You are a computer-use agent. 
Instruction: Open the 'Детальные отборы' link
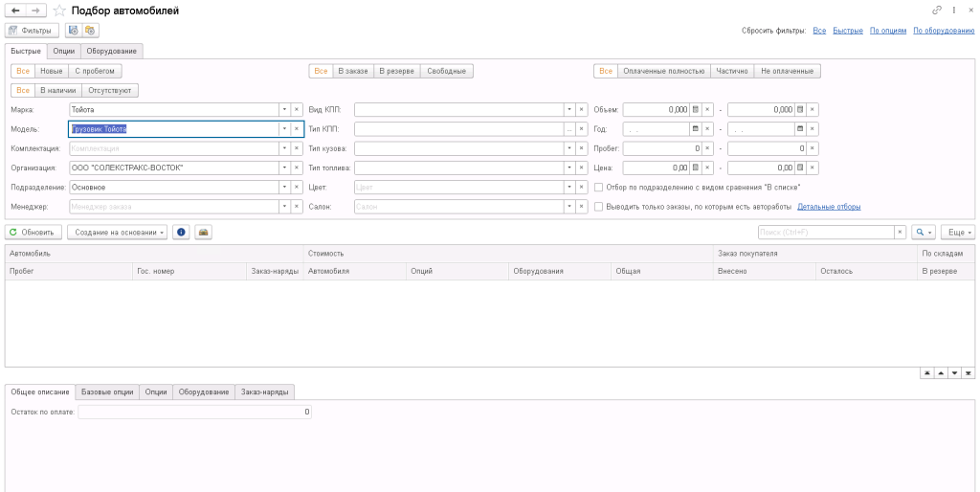click(828, 207)
